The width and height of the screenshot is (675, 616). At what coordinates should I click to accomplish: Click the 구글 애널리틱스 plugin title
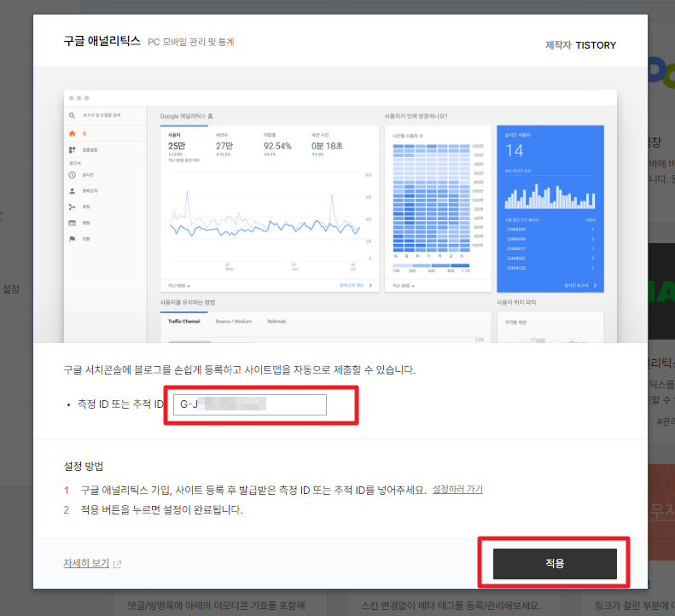(102, 41)
